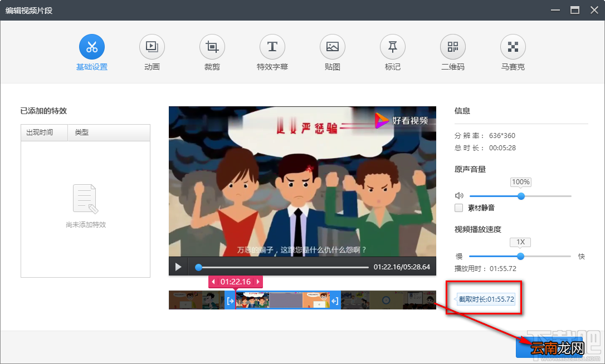605x364 pixels.
Task: Click the video preview image
Action: 302,181
